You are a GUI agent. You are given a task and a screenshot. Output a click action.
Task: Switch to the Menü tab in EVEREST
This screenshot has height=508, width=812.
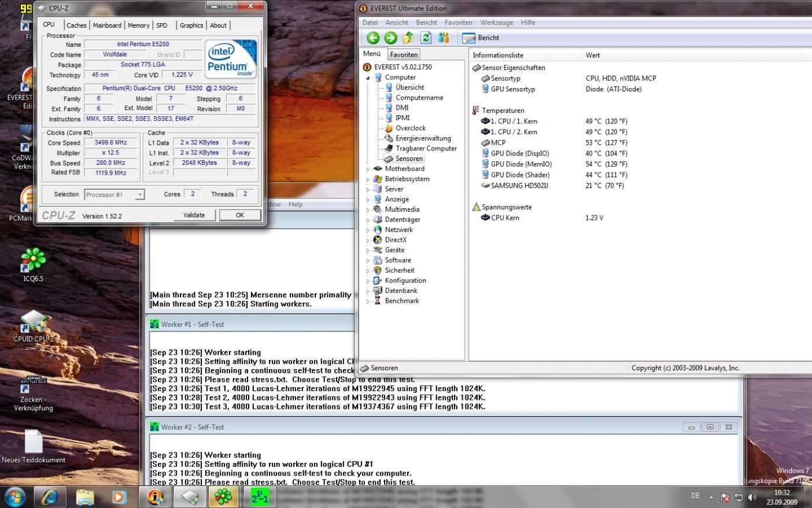coord(372,54)
